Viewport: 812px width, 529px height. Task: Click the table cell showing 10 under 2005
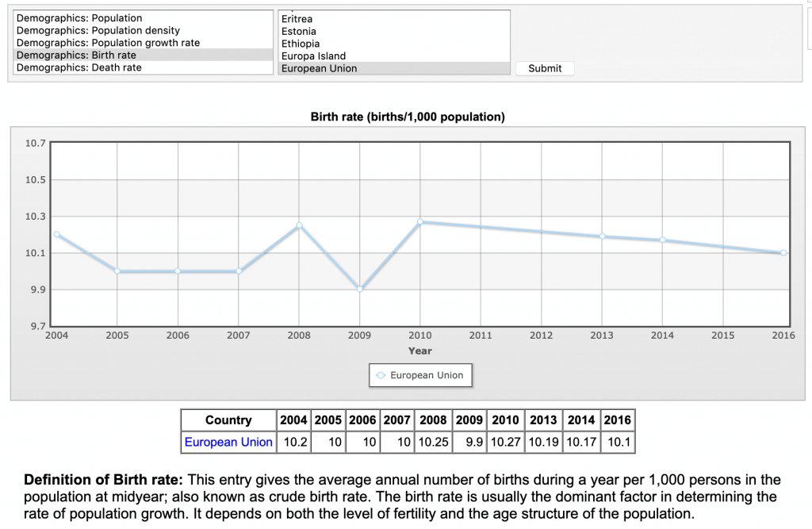tap(328, 442)
